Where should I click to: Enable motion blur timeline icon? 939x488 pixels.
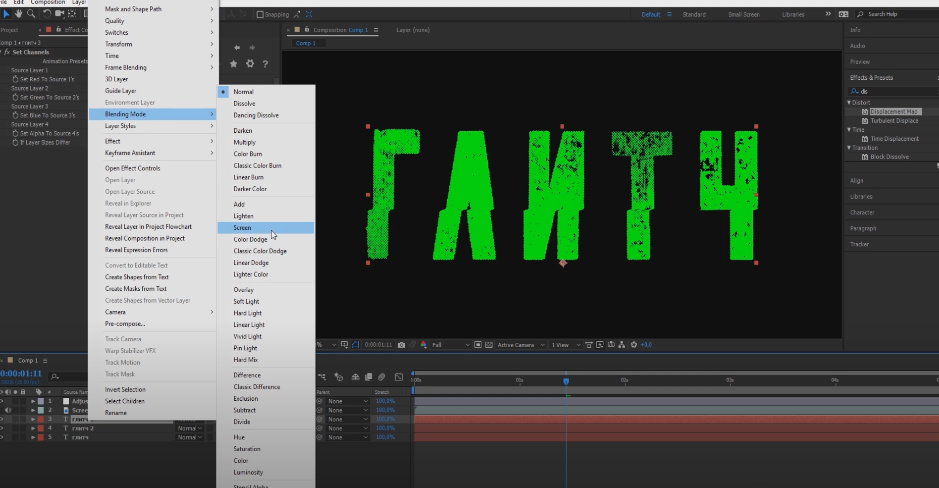point(381,377)
